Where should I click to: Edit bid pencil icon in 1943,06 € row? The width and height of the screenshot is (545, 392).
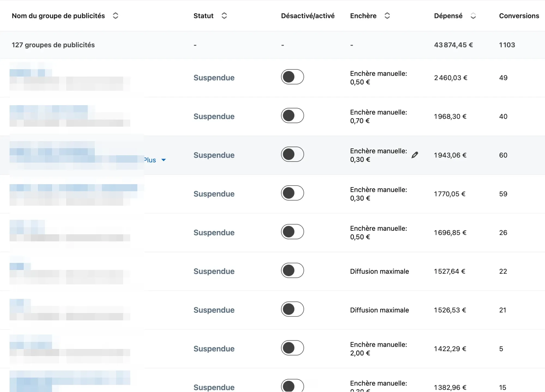(x=415, y=155)
